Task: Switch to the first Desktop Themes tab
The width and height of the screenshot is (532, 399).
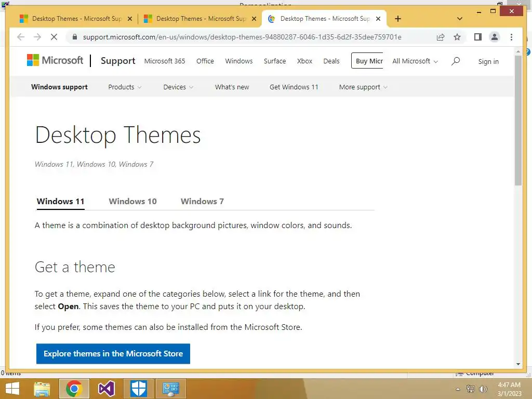Action: tap(76, 19)
